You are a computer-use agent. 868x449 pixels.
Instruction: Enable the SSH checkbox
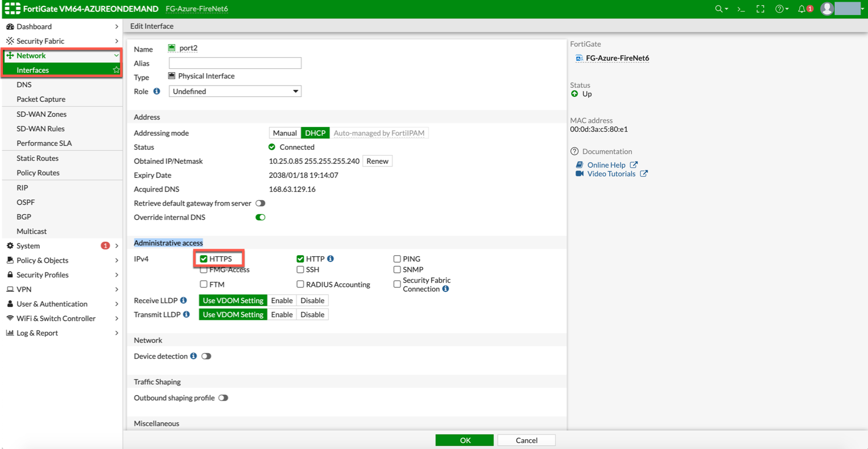pyautogui.click(x=300, y=269)
